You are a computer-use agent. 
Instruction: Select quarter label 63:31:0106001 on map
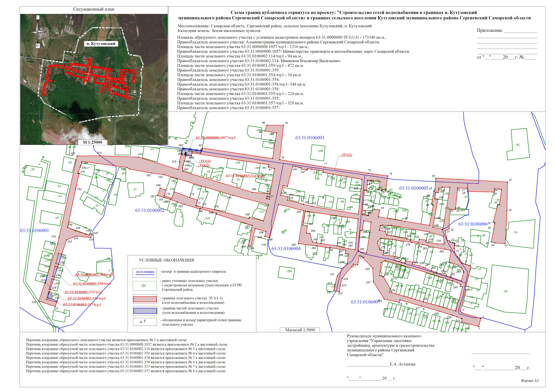[x=35, y=231]
